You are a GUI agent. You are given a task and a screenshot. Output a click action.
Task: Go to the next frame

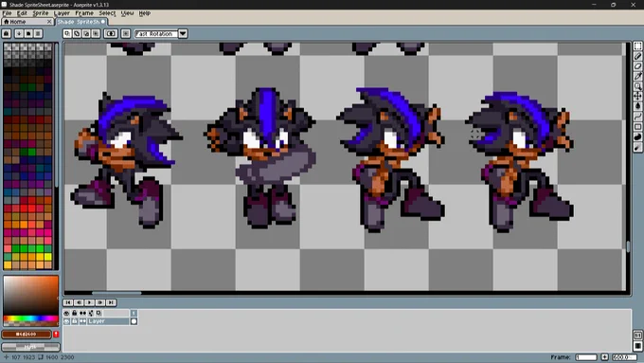pyautogui.click(x=100, y=302)
